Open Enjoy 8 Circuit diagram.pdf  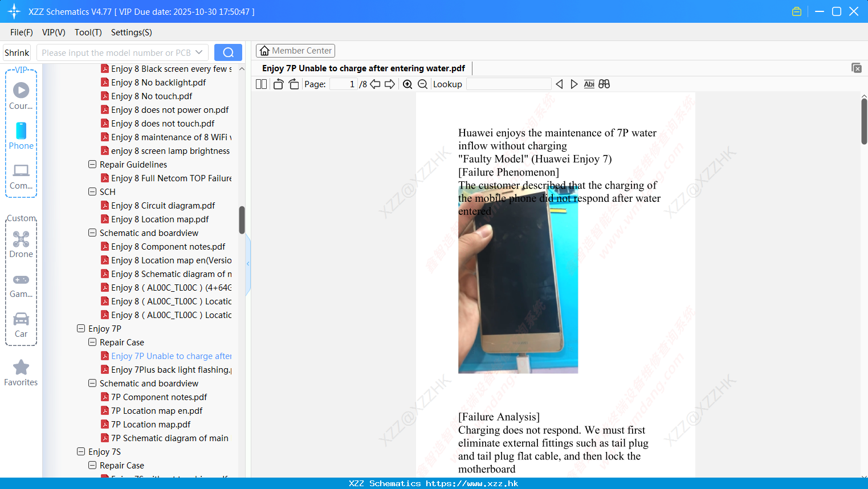[x=163, y=205]
